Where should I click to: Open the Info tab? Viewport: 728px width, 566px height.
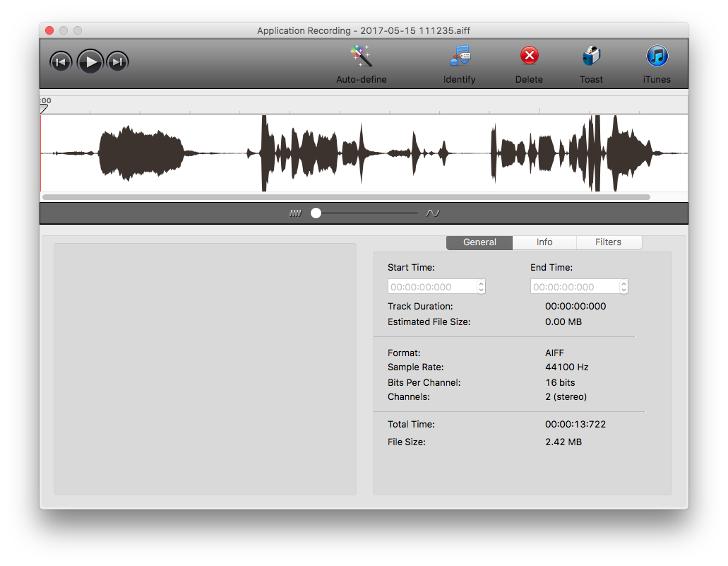tap(544, 242)
